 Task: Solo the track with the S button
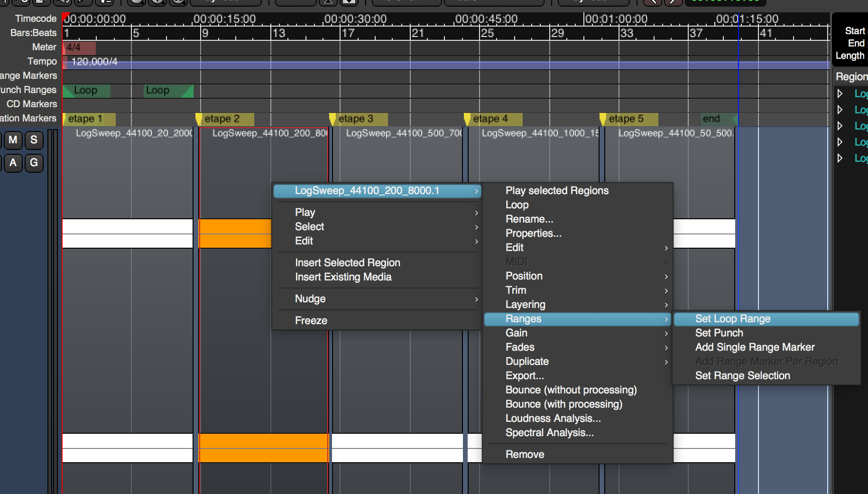pos(34,140)
